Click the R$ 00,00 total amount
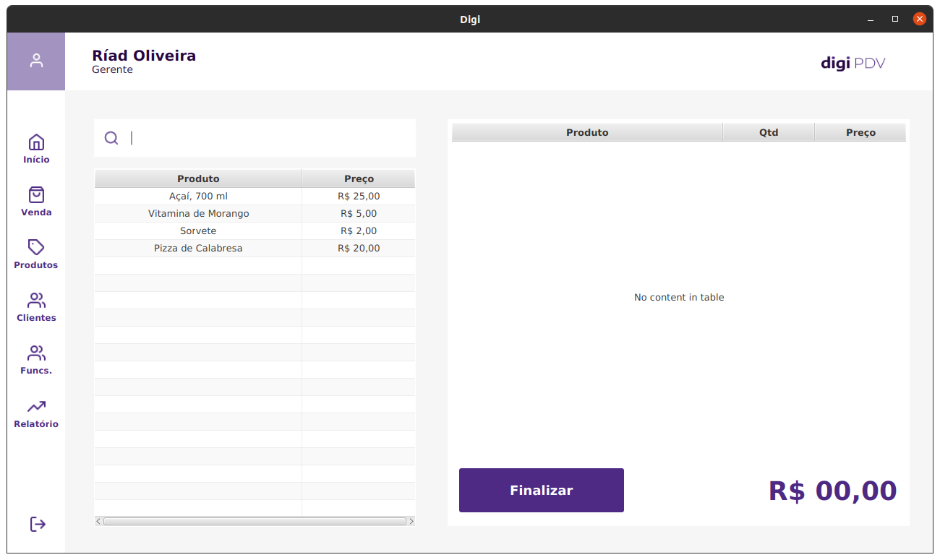Viewport: 940px width, 560px height. point(832,491)
